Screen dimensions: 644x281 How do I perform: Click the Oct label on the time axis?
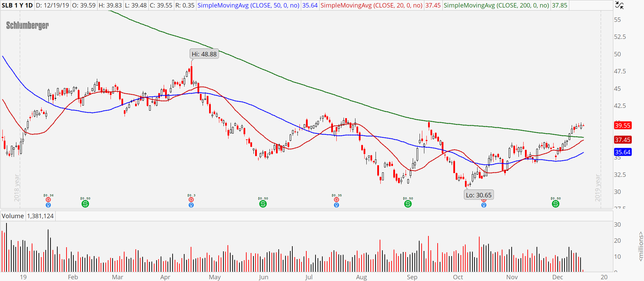tap(458, 277)
